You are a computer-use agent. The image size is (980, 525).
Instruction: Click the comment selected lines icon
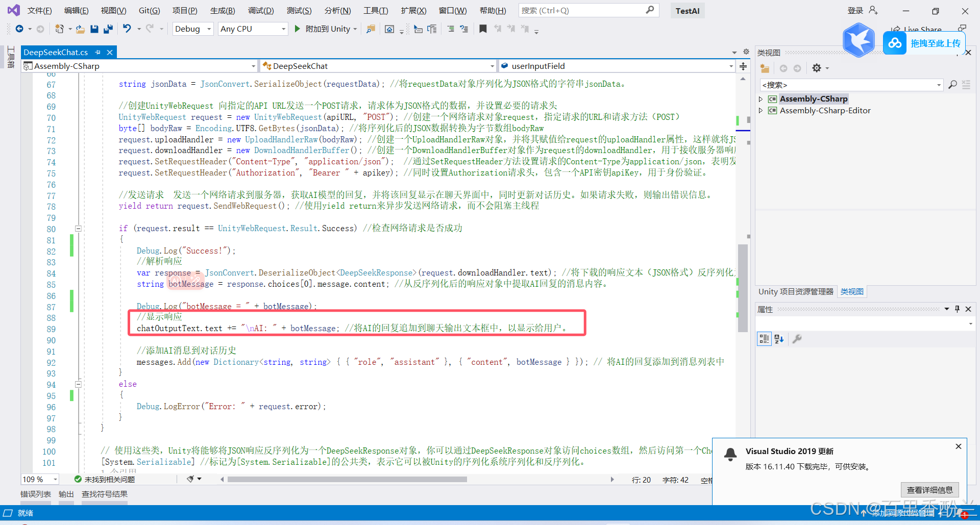pyautogui.click(x=451, y=29)
